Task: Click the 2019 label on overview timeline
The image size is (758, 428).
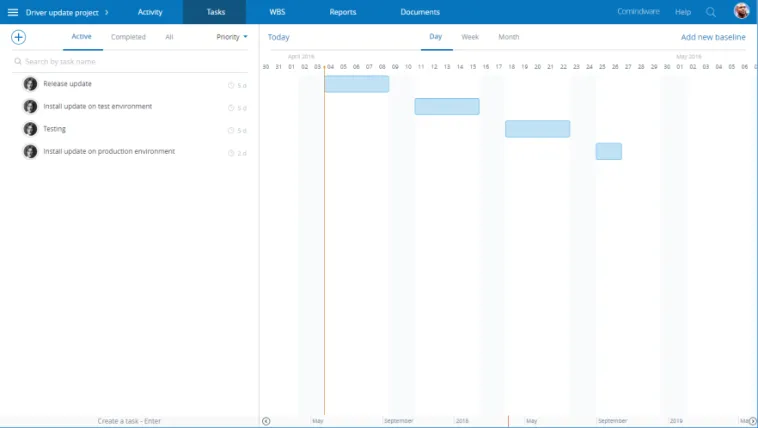Action: point(676,421)
